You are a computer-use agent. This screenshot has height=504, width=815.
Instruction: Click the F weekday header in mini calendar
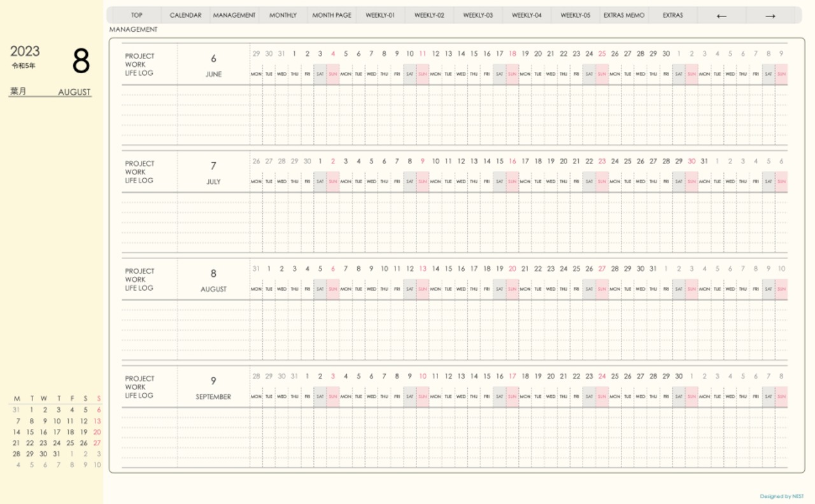click(x=72, y=399)
